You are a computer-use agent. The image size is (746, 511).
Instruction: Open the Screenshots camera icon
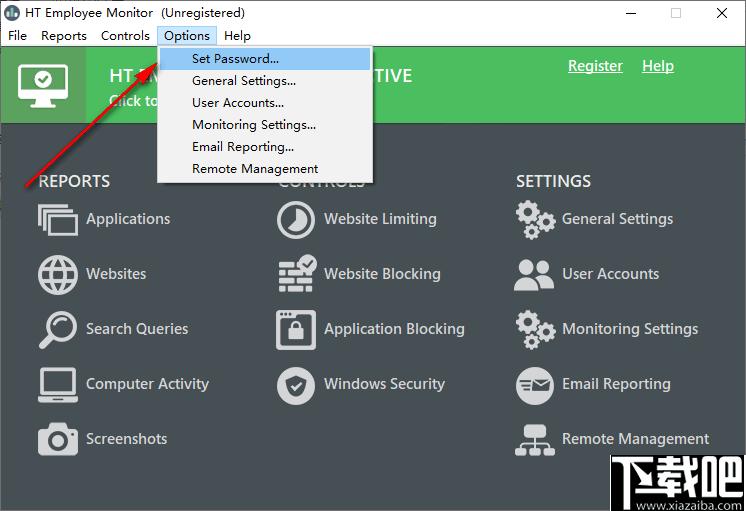pos(57,439)
